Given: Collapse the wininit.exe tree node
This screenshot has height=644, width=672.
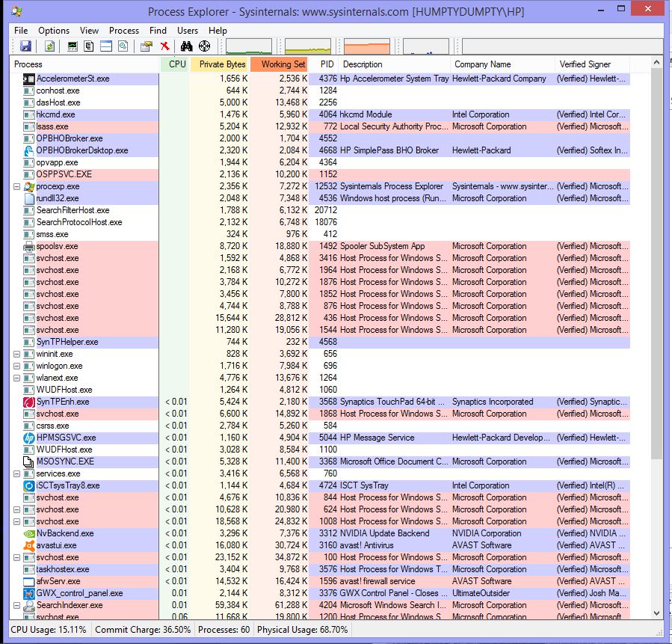Looking at the screenshot, I should click(16, 354).
